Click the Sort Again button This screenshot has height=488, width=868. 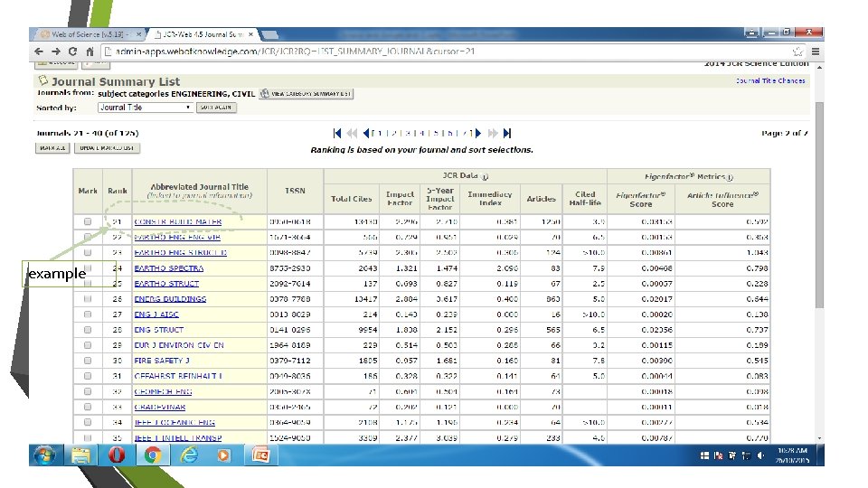pyautogui.click(x=216, y=108)
